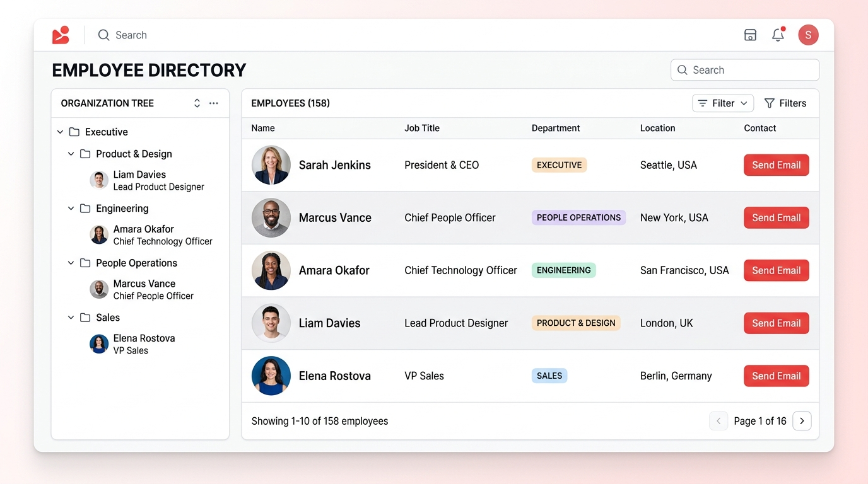Click the funnel Filters icon button
Image resolution: width=868 pixels, height=484 pixels.
[785, 103]
